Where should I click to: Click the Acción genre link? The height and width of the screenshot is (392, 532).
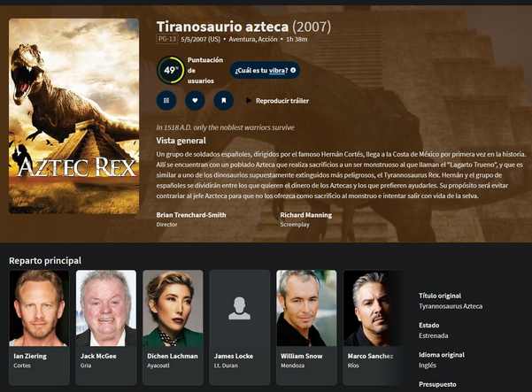[267, 39]
